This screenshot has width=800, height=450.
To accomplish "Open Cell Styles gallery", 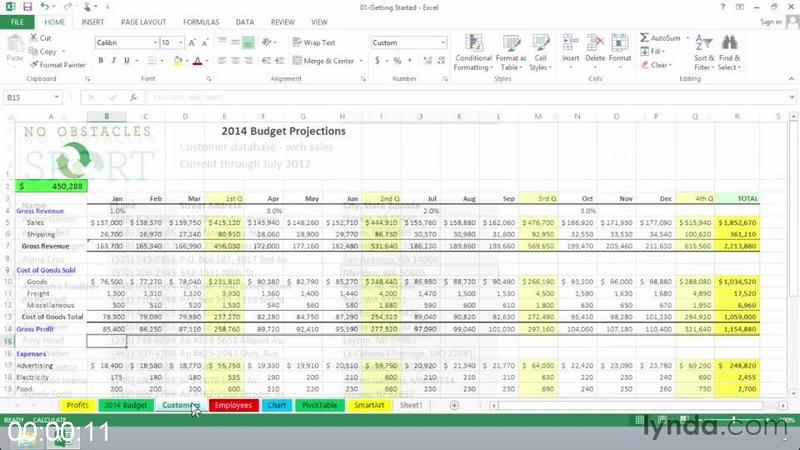I will point(540,53).
